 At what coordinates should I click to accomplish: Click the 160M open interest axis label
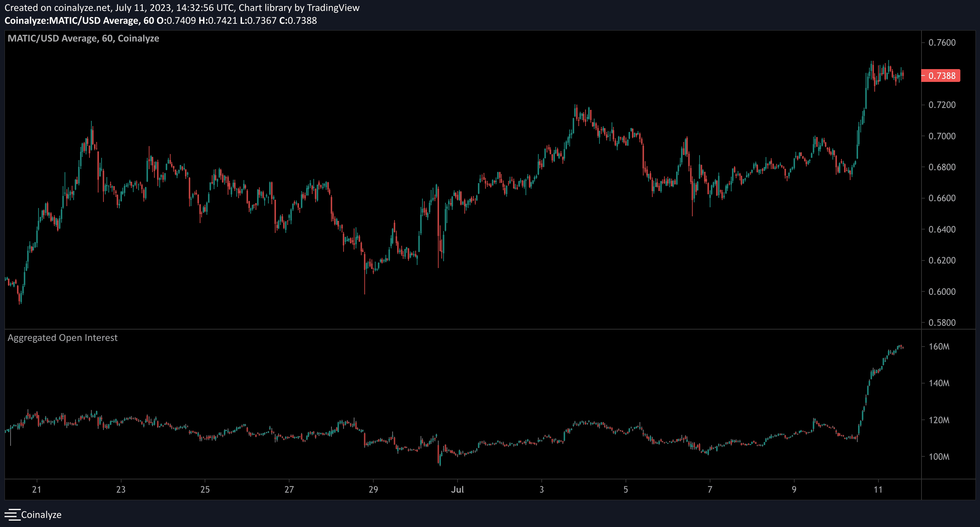point(939,347)
